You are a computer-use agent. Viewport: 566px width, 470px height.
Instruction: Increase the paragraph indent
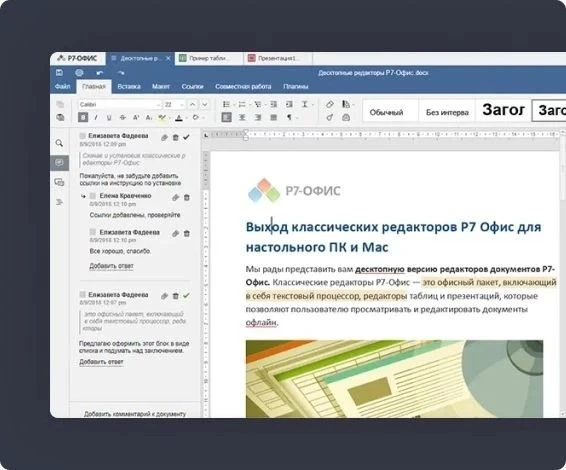pos(289,104)
